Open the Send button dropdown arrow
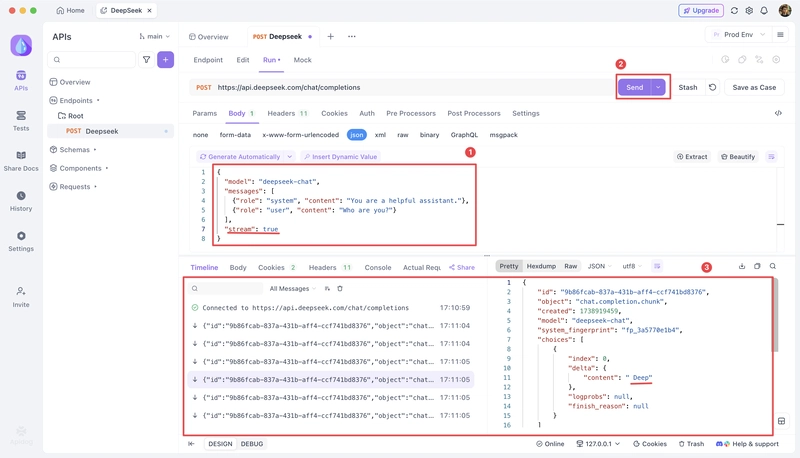 (x=658, y=87)
